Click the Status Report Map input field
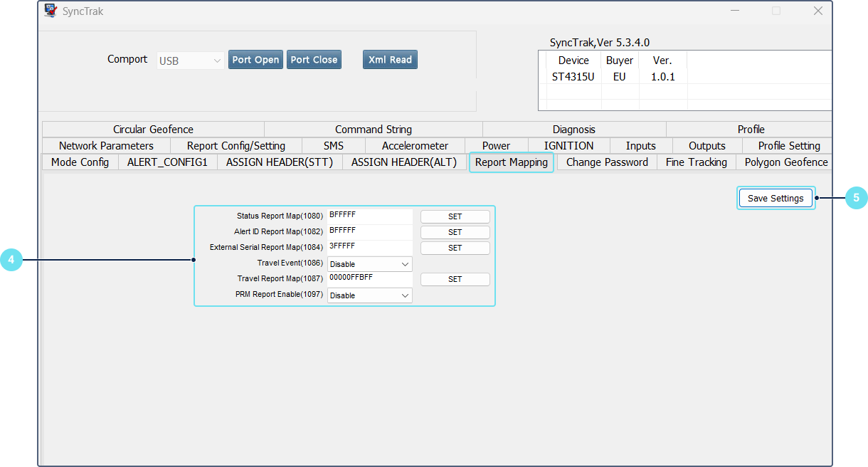The height and width of the screenshot is (467, 868). [369, 216]
